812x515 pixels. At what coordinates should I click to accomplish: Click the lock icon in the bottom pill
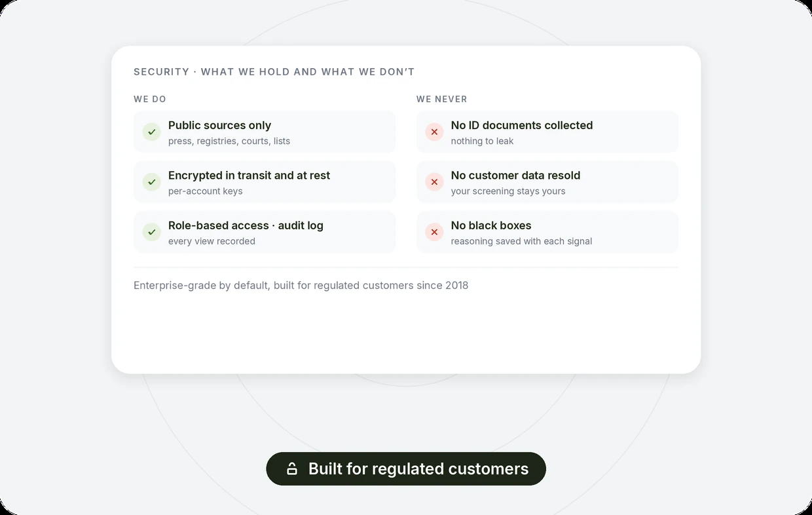click(292, 468)
